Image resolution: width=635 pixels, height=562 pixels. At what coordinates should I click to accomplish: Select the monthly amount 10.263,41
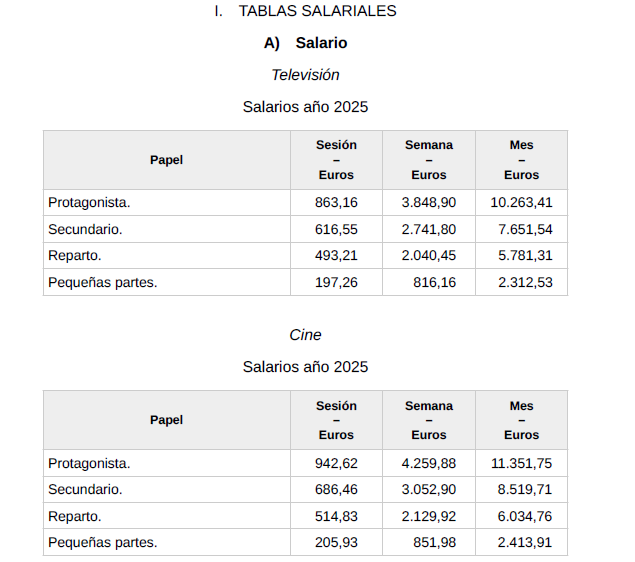click(x=521, y=203)
